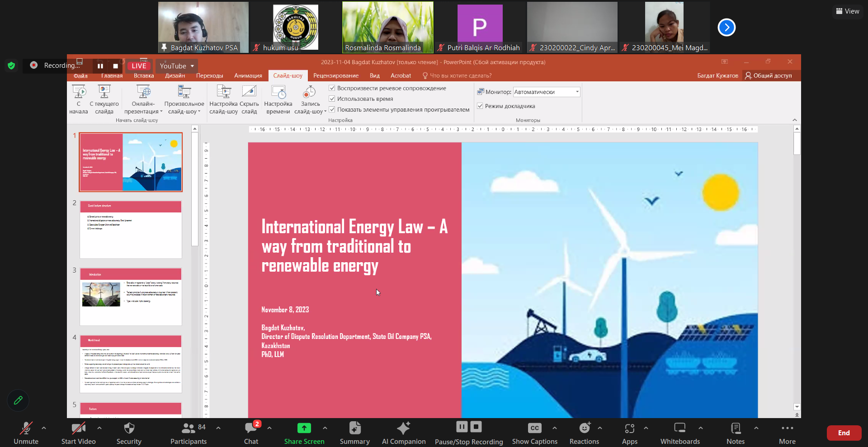Click the LIVE streaming indicator
The height and width of the screenshot is (447, 868).
tap(139, 66)
